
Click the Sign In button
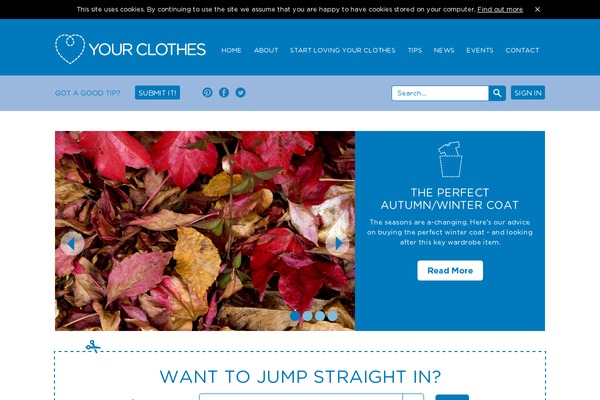coord(528,93)
